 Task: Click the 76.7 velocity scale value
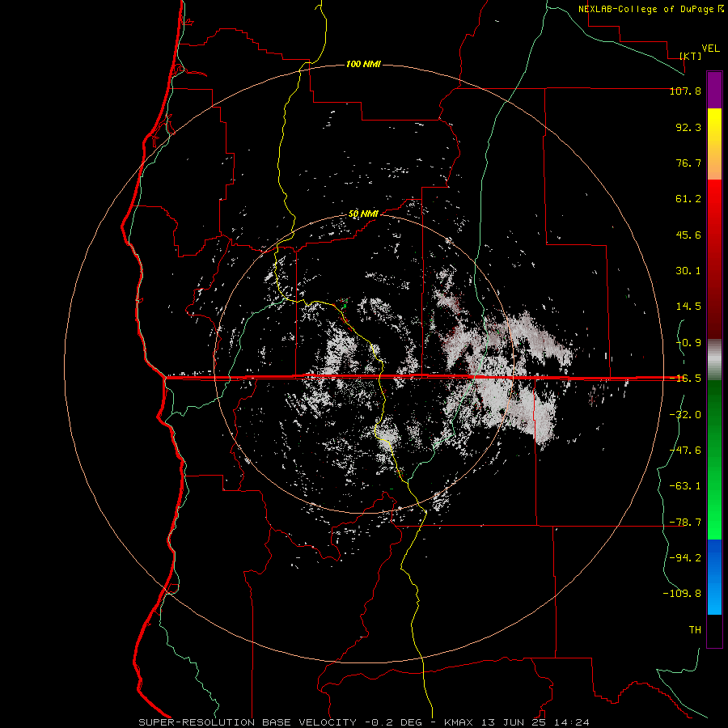click(688, 163)
